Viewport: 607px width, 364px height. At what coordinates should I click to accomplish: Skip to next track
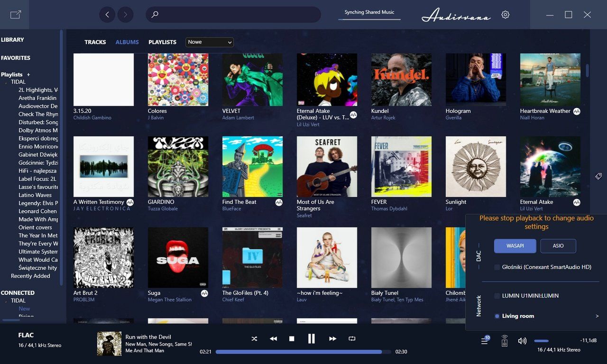pos(332,339)
